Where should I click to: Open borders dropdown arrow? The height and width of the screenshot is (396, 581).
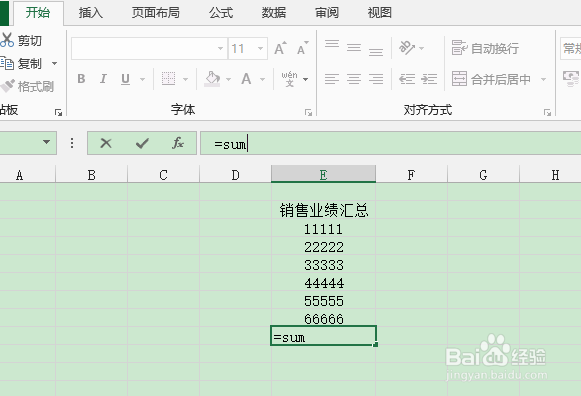coord(186,79)
